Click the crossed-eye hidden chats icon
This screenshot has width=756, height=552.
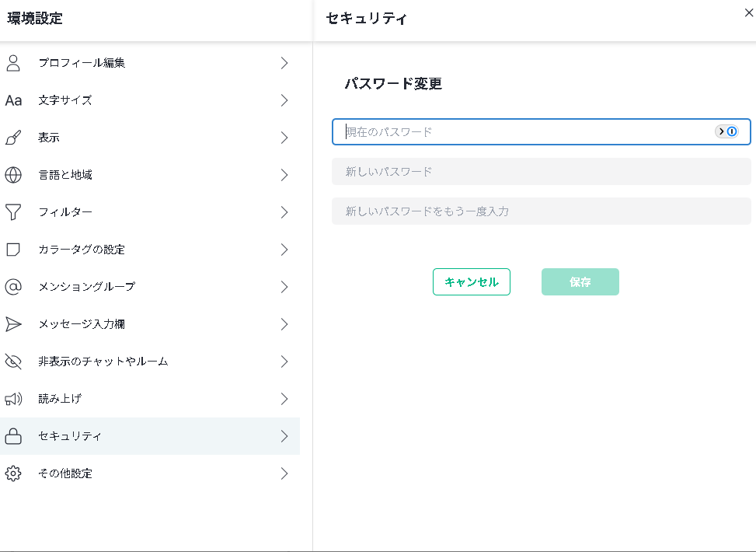(x=13, y=362)
